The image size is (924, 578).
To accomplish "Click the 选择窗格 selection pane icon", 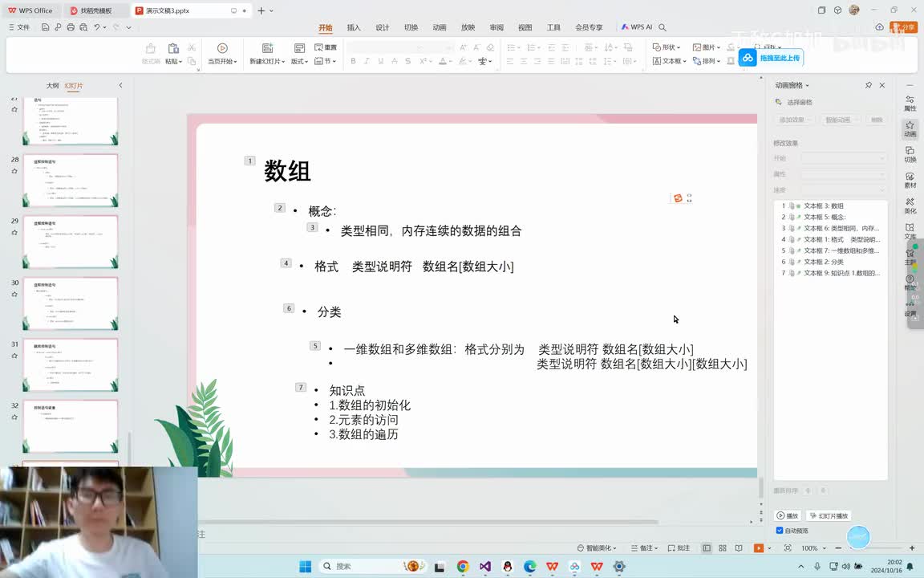I will [x=779, y=102].
